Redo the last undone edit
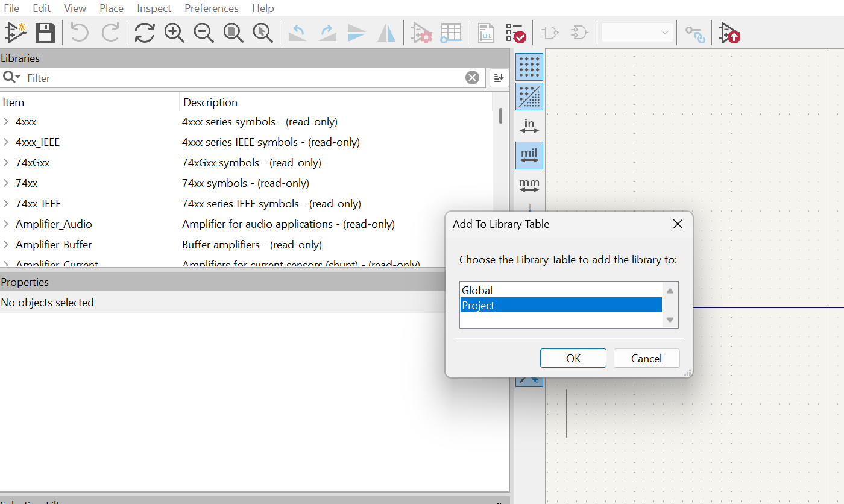 point(110,33)
